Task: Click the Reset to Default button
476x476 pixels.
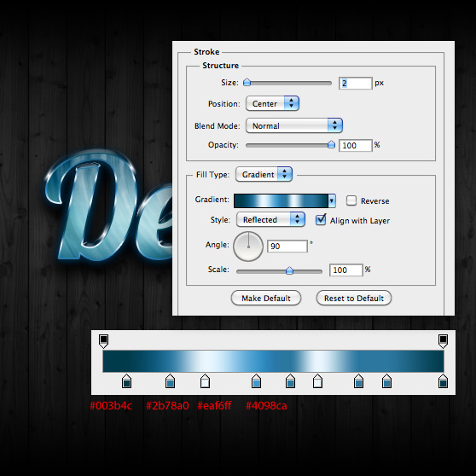Action: point(354,298)
